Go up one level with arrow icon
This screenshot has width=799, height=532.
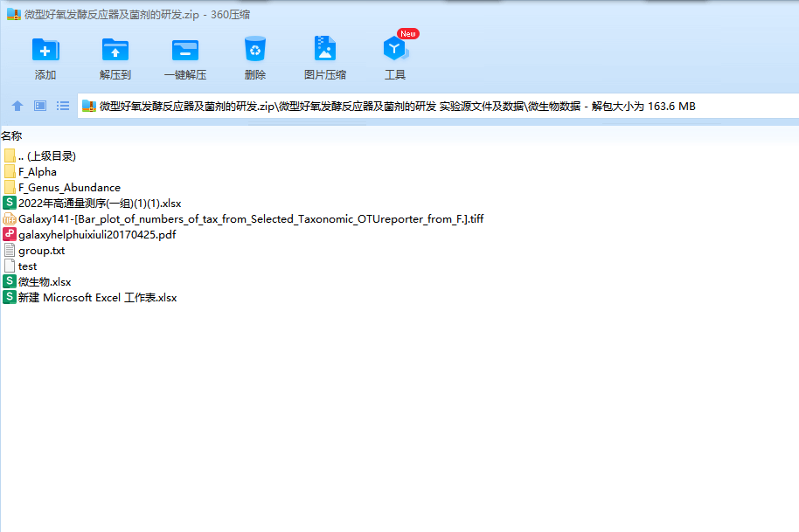point(17,106)
